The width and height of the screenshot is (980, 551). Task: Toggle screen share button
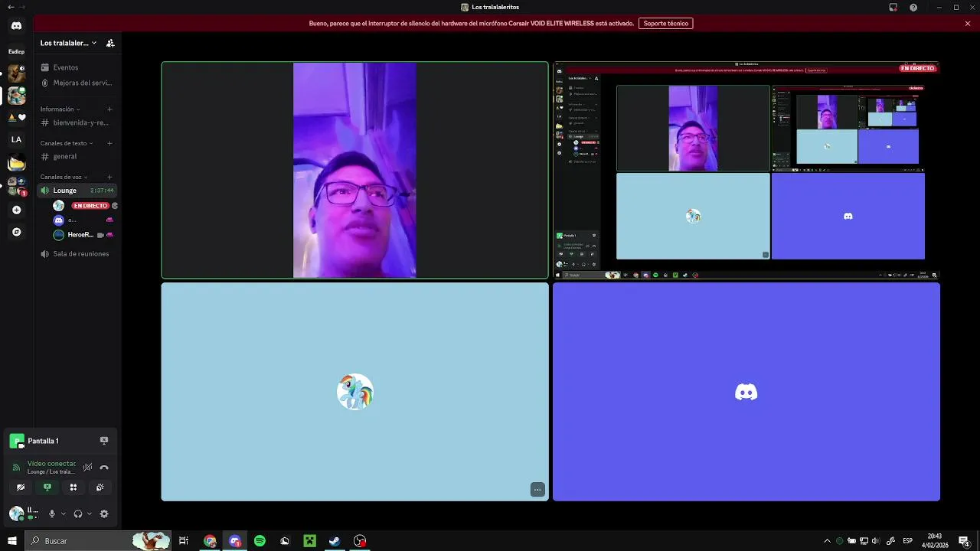tap(47, 487)
